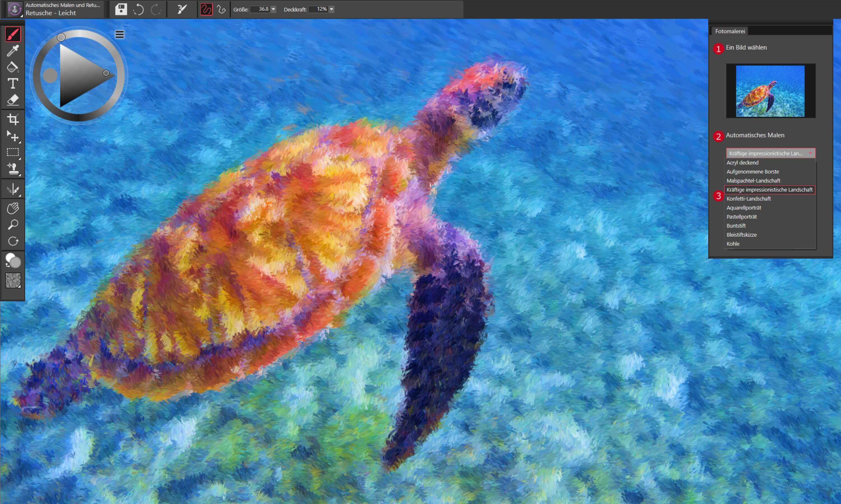
Task: Select the Paint Bucket fill tool
Action: coord(13,67)
